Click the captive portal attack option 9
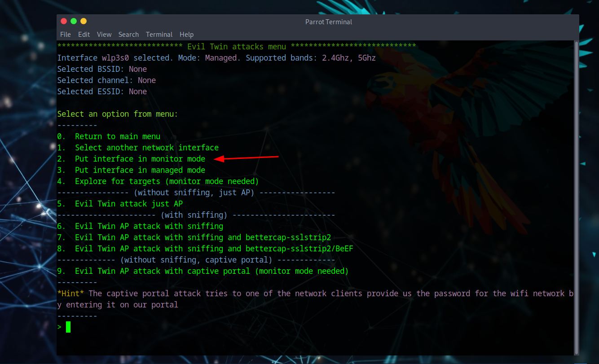Screen dimensions: 599x364 point(211,271)
